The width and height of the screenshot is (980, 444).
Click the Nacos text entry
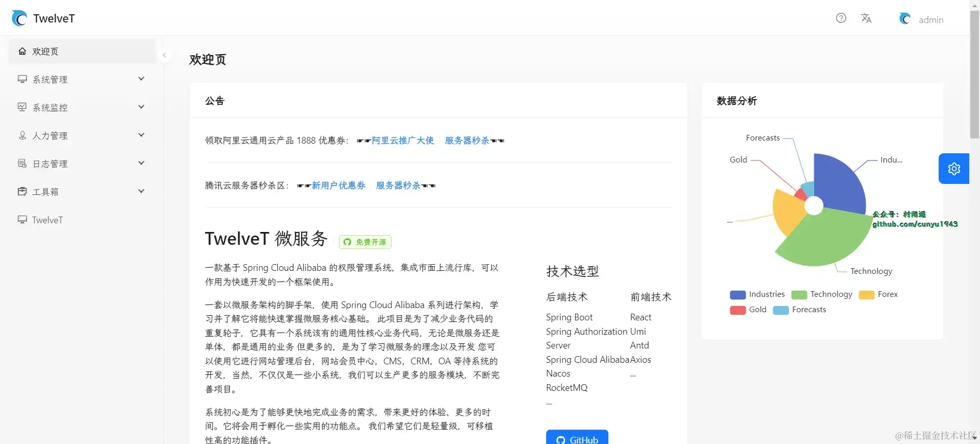click(558, 373)
